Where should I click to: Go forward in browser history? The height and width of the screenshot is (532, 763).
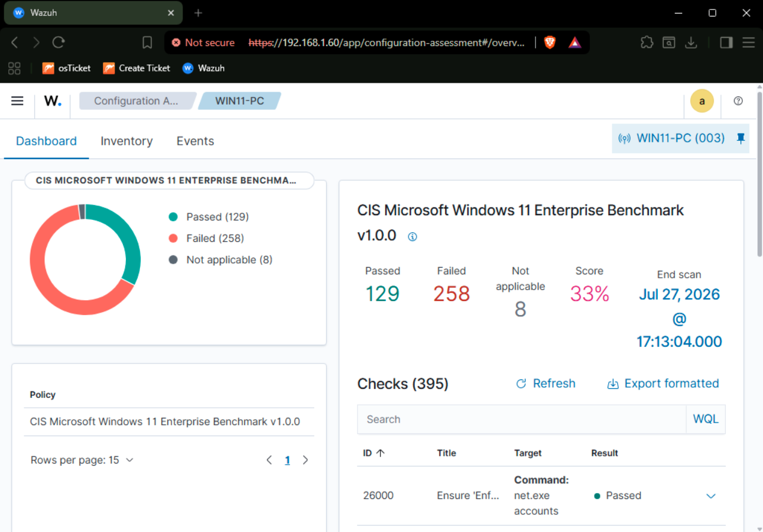pos(37,43)
